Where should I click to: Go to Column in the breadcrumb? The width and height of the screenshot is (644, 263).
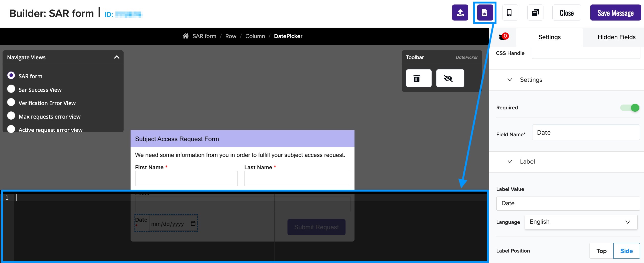click(255, 36)
